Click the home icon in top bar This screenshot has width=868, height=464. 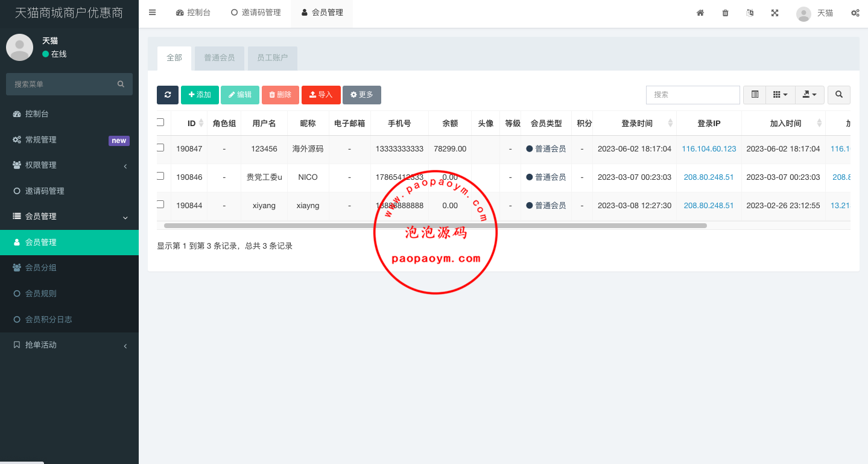[x=700, y=13]
